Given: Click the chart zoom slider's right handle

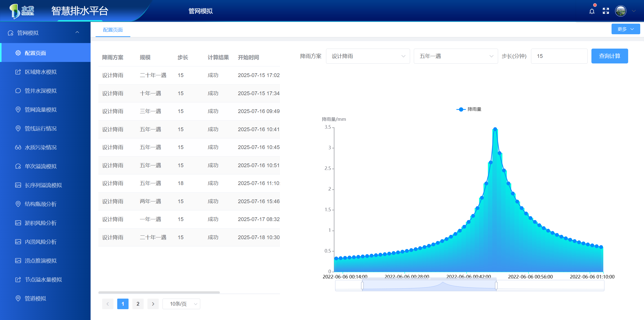Looking at the screenshot, I should (496, 286).
